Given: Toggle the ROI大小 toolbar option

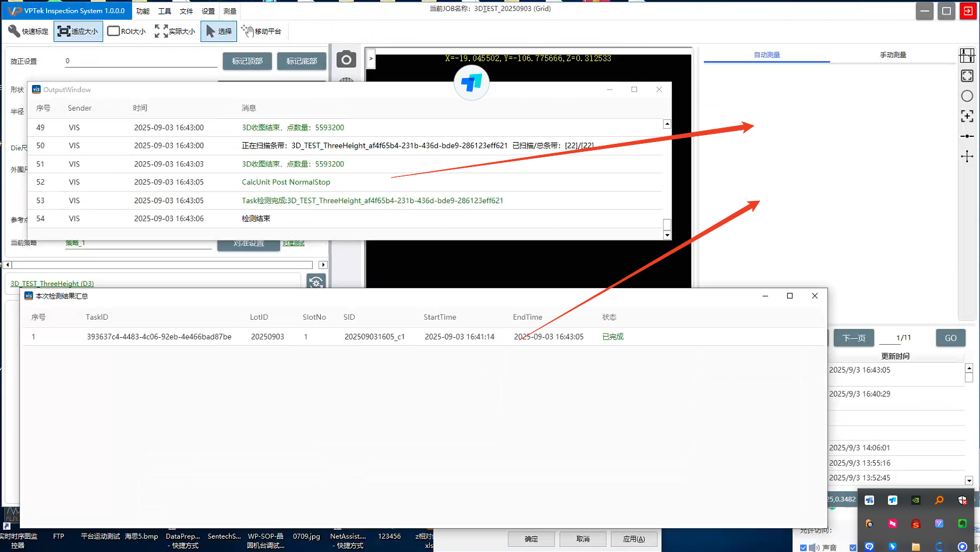Looking at the screenshot, I should pyautogui.click(x=126, y=31).
